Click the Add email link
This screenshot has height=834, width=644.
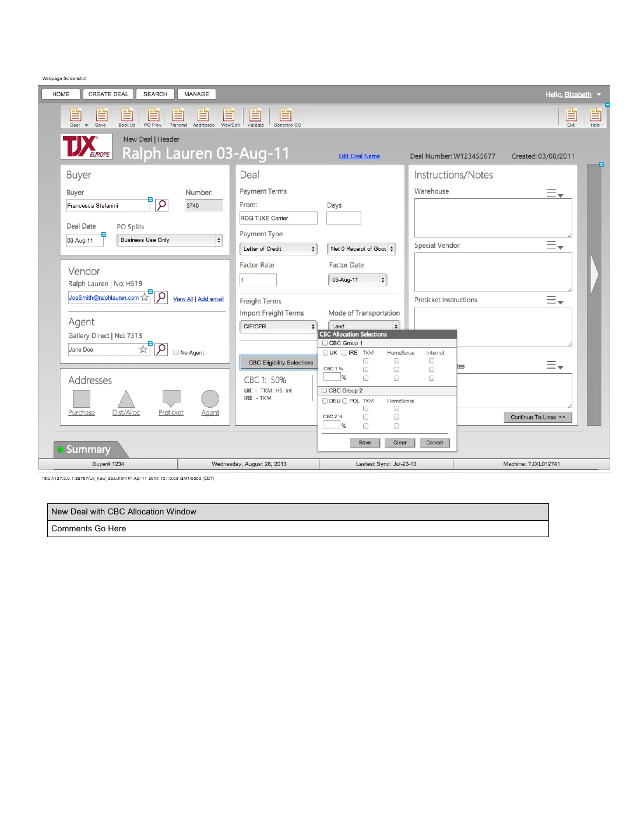[x=211, y=299]
